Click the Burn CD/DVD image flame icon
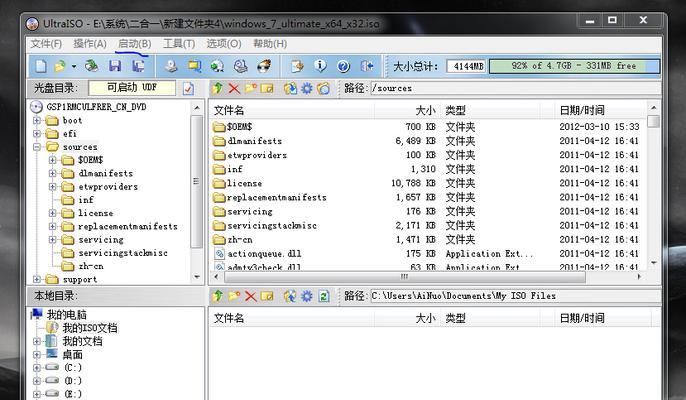686x400 pixels. [x=264, y=66]
